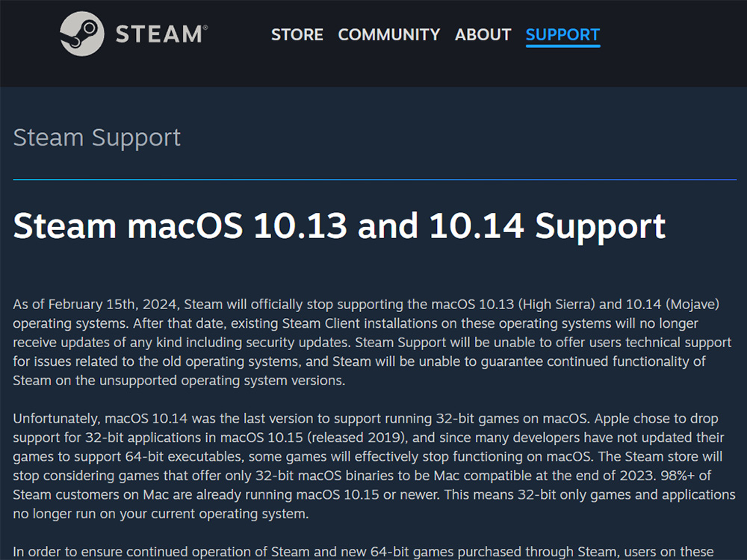Open the SUPPORT navigation tab
Screen dimensions: 747x560
coord(562,34)
